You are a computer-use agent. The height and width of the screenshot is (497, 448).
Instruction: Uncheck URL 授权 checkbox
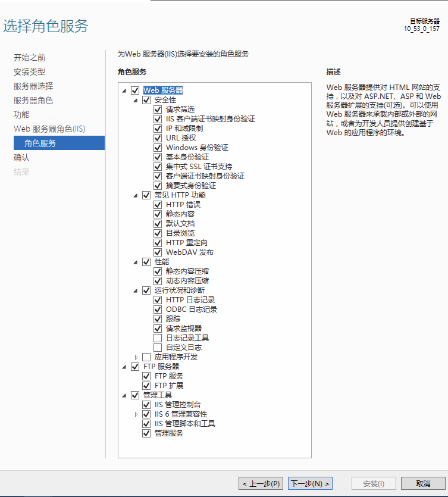(158, 138)
